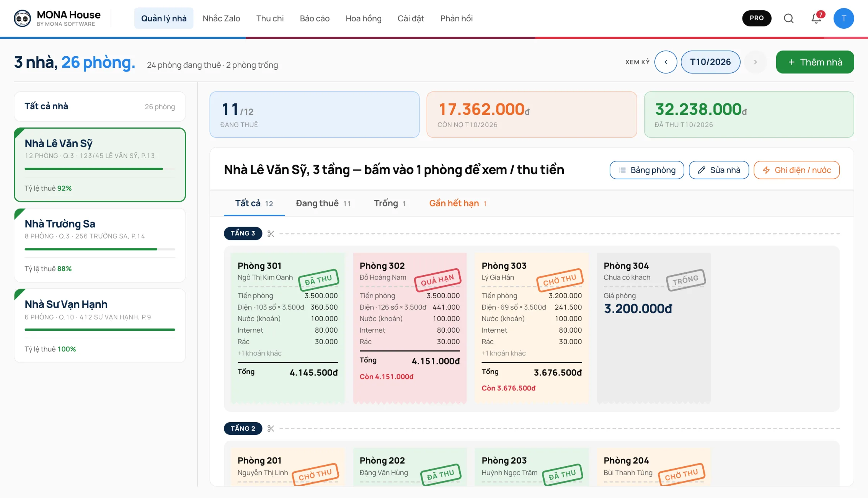This screenshot has height=498, width=868.
Task: Open Phòng 302 overdue receipt card
Action: coord(410,328)
